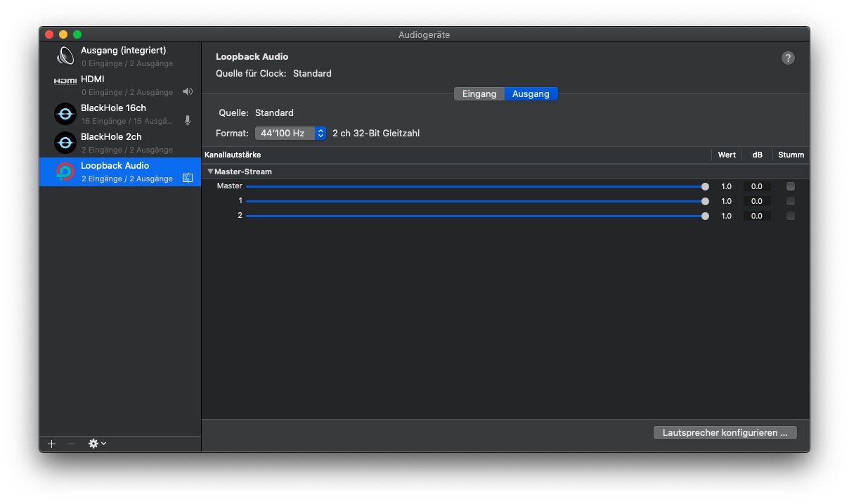
Task: Click the BlackHole 16ch device icon
Action: click(65, 114)
